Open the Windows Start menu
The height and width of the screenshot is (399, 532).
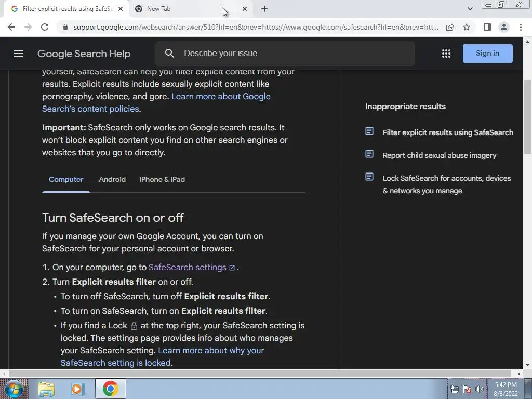click(x=14, y=389)
